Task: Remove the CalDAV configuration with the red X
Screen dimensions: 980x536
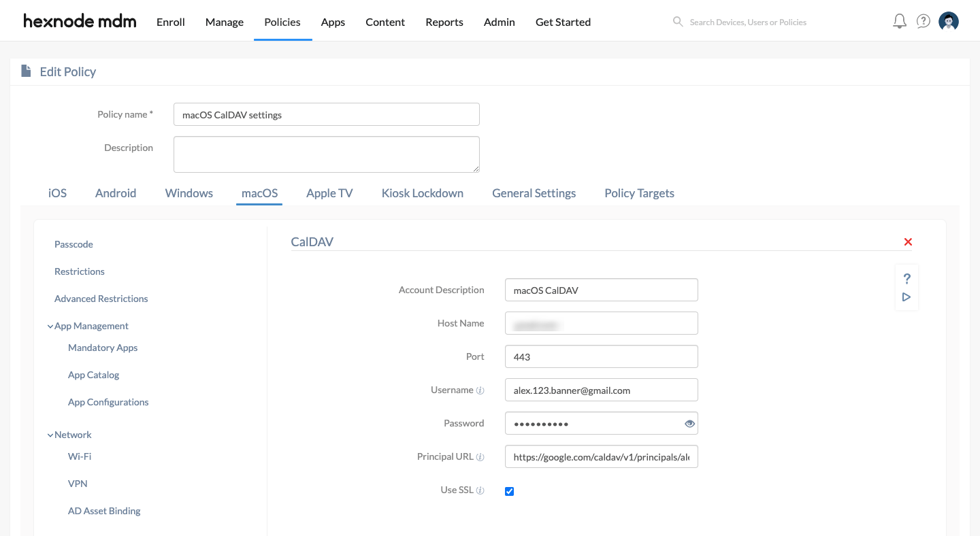Action: 908,241
